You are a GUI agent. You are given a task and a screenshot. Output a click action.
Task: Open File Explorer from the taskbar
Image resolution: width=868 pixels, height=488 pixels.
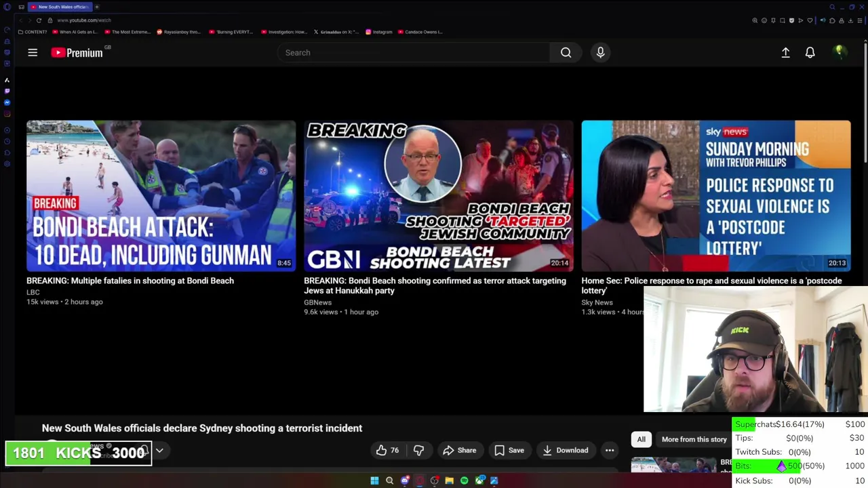point(449,481)
